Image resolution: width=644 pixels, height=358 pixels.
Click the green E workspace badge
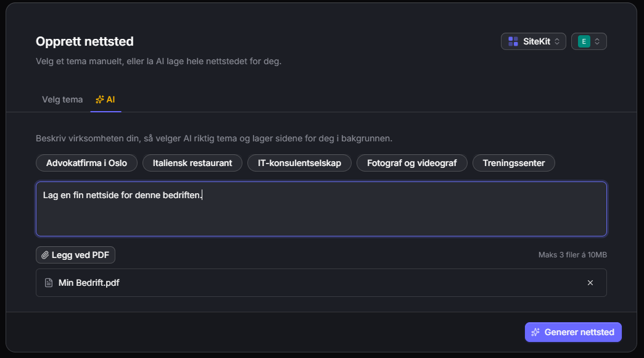pyautogui.click(x=584, y=41)
